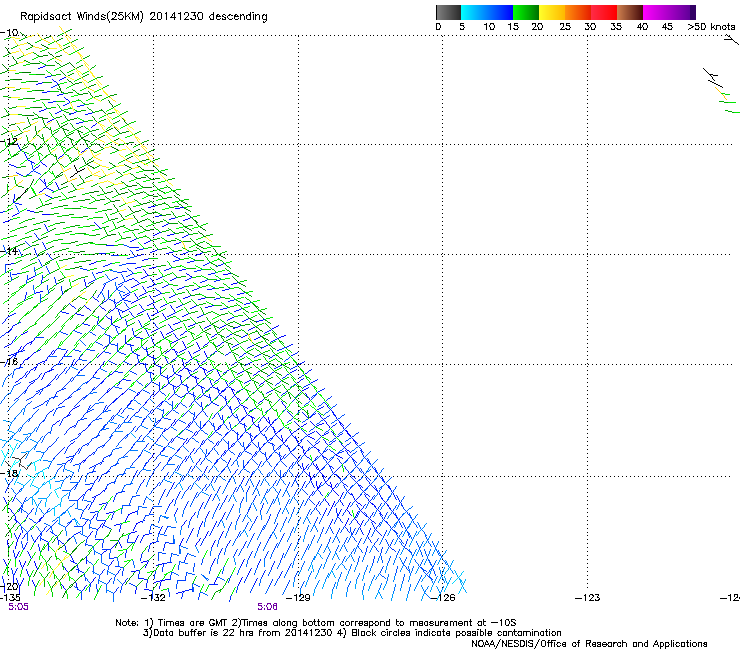Screen dimensions: 740x650
Task: Click the '-10' latitude axis label
Action: 9,33
